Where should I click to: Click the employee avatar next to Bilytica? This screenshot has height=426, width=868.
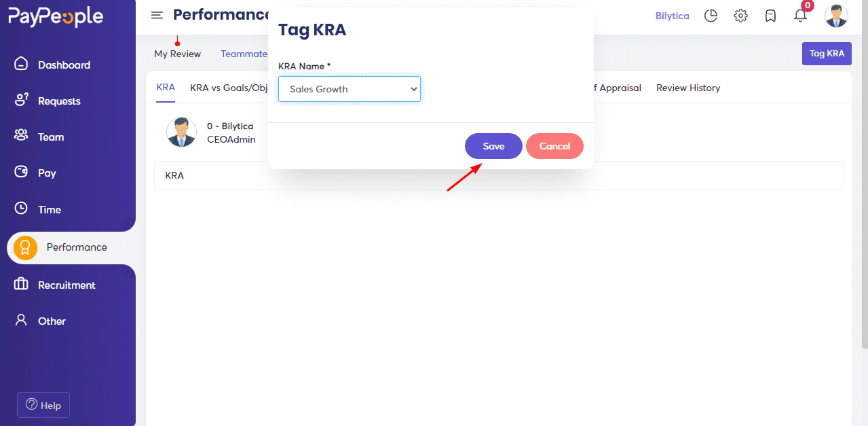pos(181,132)
